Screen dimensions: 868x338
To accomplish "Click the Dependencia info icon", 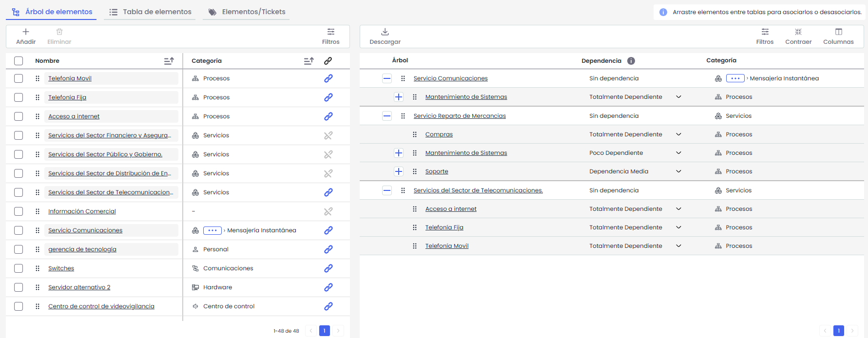I will click(631, 61).
